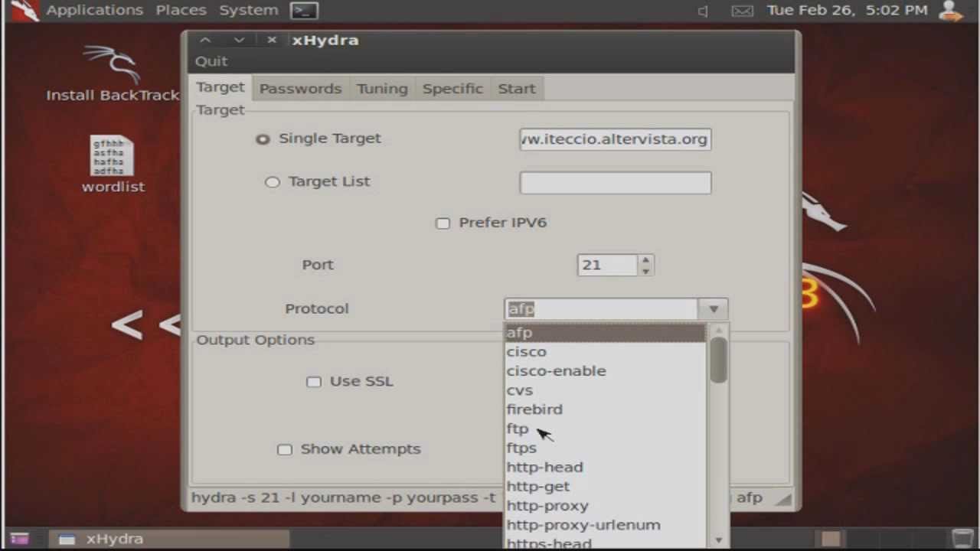Enable the Use SSL checkbox

click(x=314, y=382)
